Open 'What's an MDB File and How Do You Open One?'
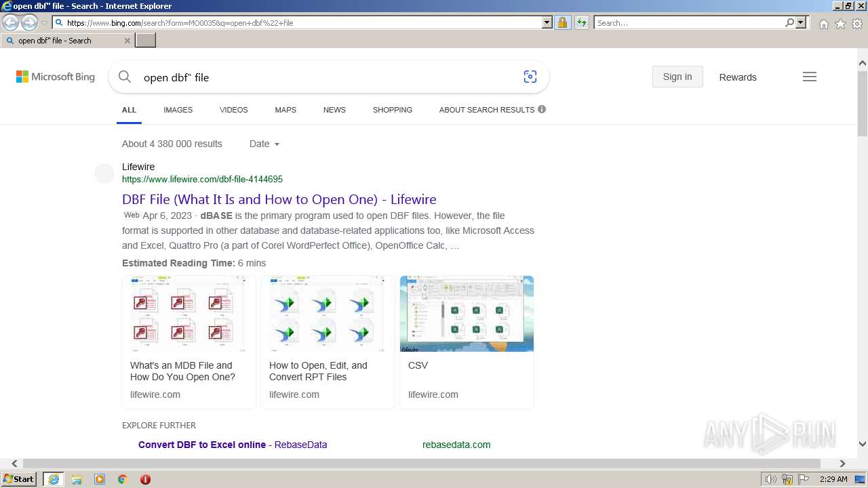The width and height of the screenshot is (868, 488). coord(182,371)
